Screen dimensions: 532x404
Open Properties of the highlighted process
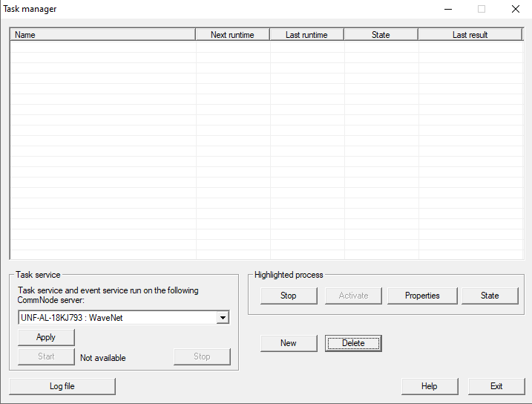click(422, 296)
